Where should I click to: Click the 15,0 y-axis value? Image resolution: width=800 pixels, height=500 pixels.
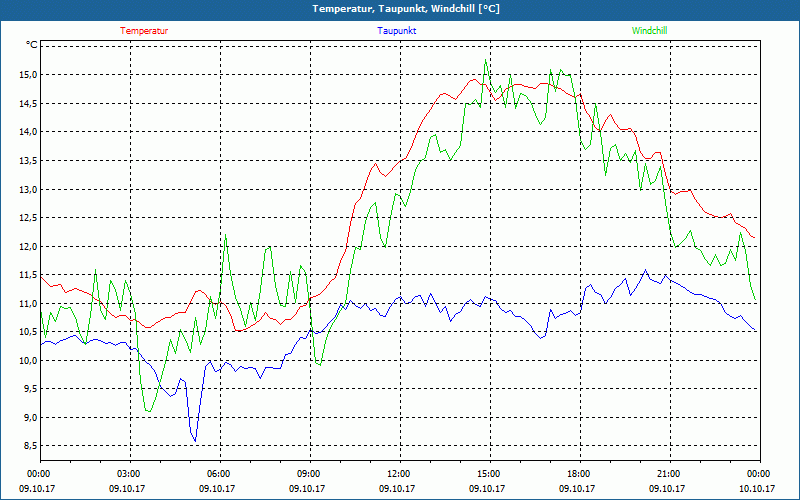29,75
